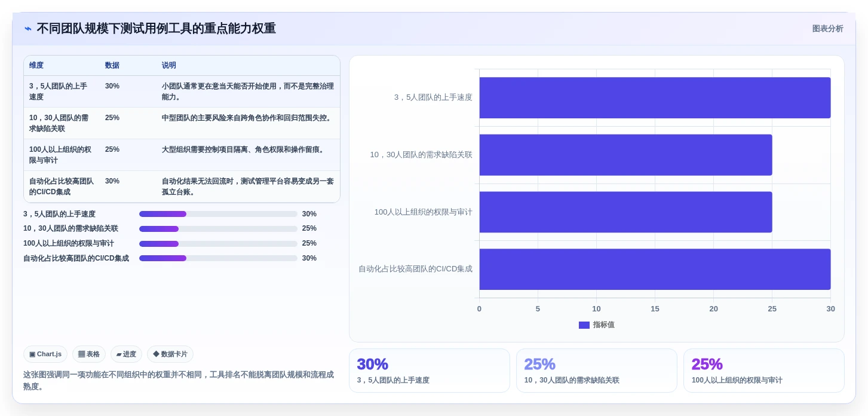The width and height of the screenshot is (868, 416).
Task: Click progress bar for 100人以上组织的权限与审计
Action: coord(218,244)
